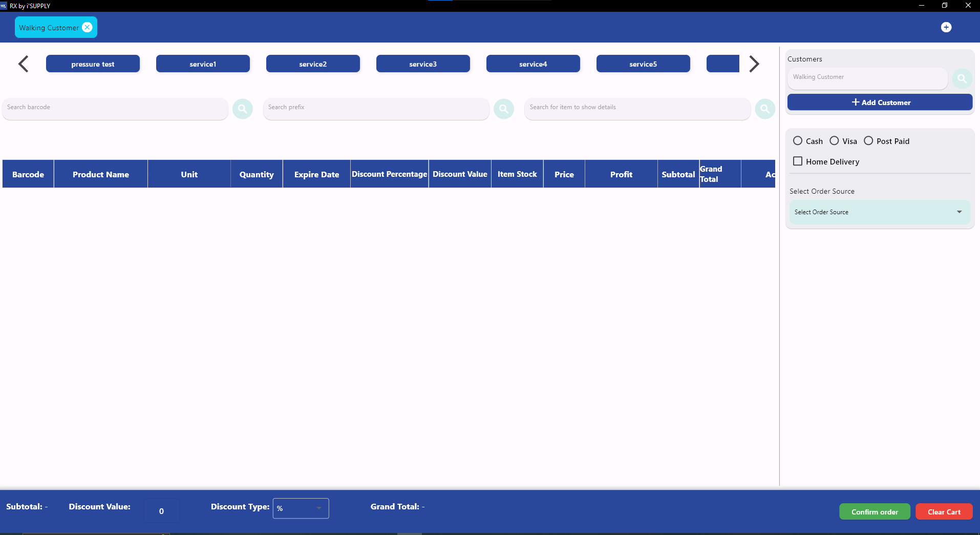Search customers with the magnifier icon
Image resolution: width=980 pixels, height=535 pixels.
[962, 78]
